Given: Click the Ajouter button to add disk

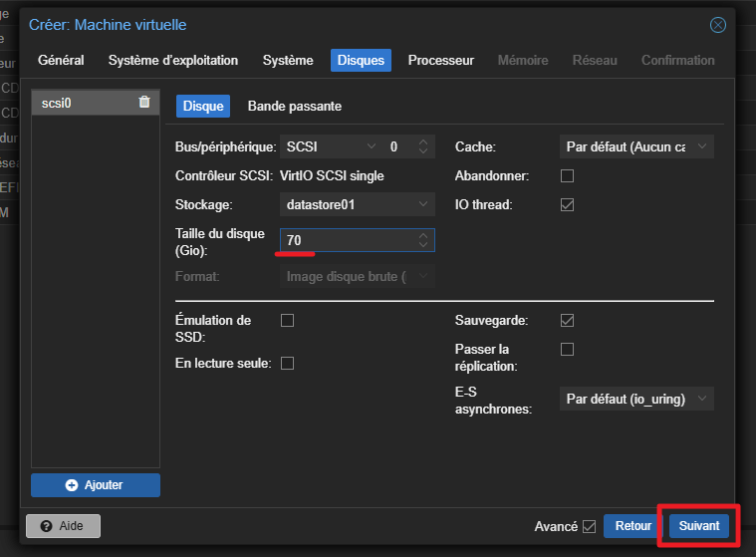Looking at the screenshot, I should coord(96,484).
